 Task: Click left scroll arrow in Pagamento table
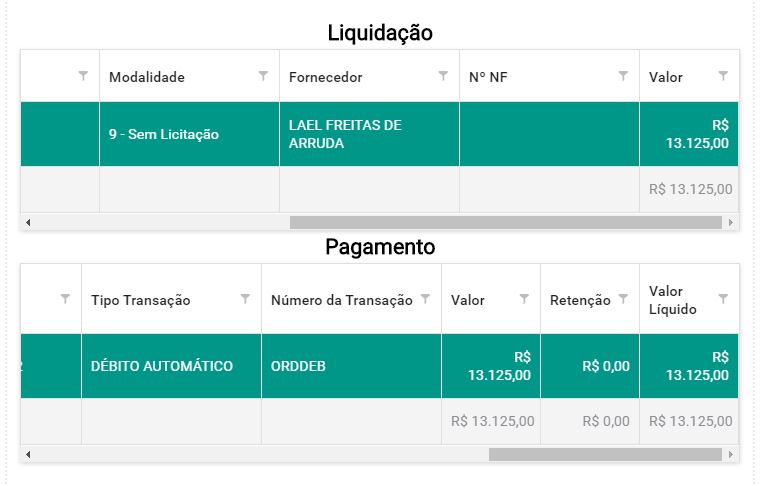click(x=28, y=454)
